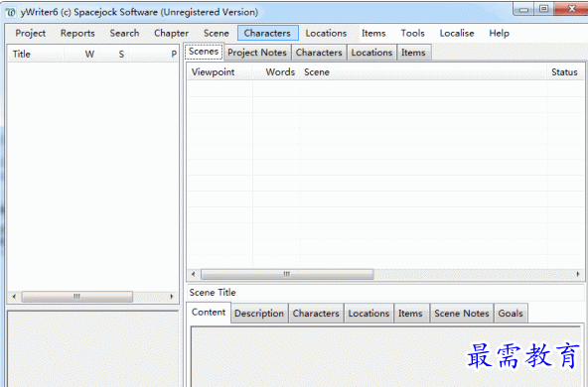This screenshot has height=387, width=588.
Task: Click scene list horizontal scrollbar thumb
Action: (287, 274)
